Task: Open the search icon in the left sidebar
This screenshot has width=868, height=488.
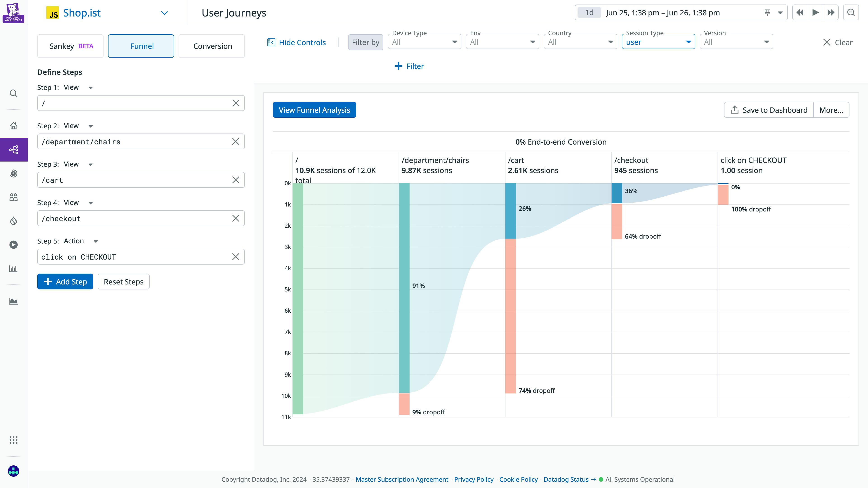Action: pos(14,94)
